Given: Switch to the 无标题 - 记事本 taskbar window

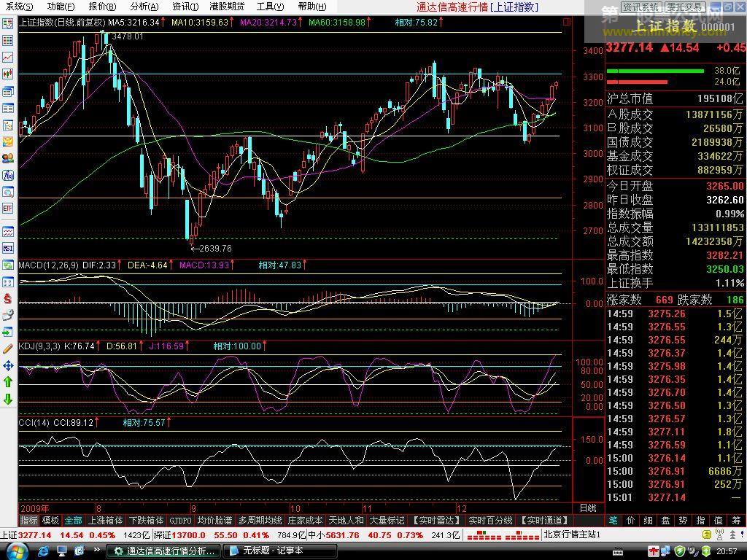Looking at the screenshot, I should (x=280, y=551).
